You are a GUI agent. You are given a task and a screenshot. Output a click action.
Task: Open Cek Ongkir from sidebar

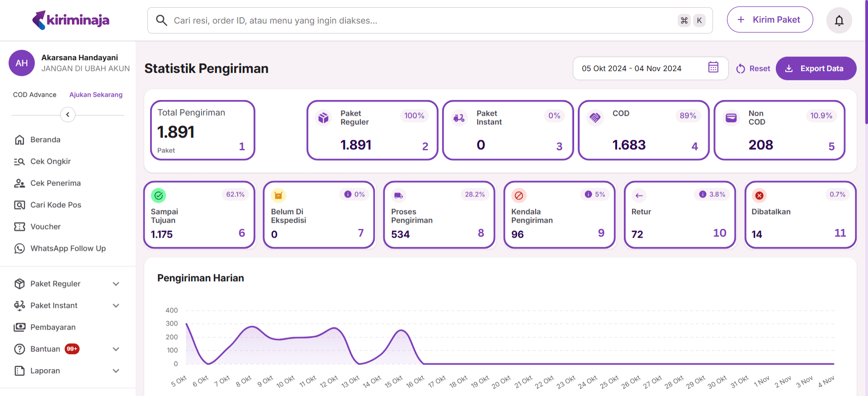50,162
